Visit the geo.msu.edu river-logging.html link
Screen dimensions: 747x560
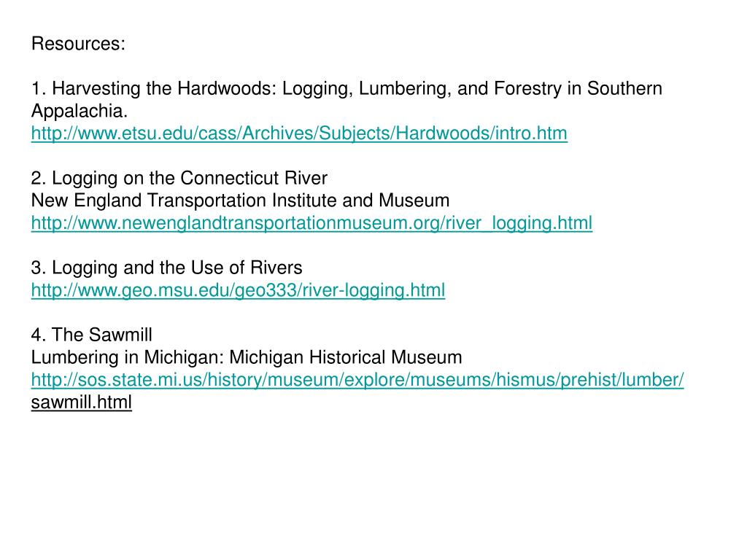[239, 290]
